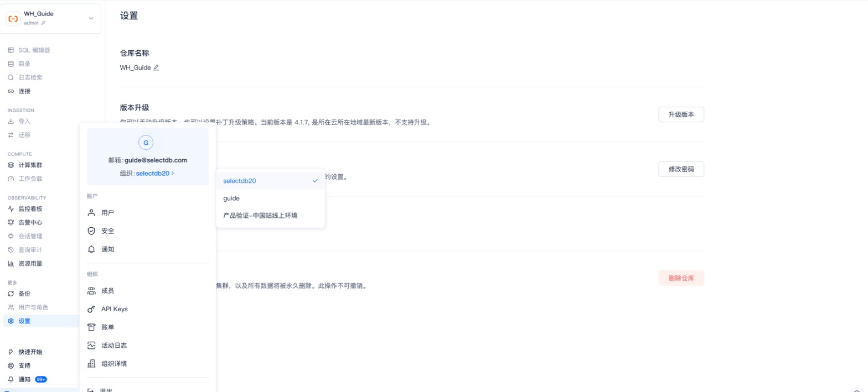Image resolution: width=868 pixels, height=392 pixels.
Task: Click the 删除仓库 button
Action: 681,278
